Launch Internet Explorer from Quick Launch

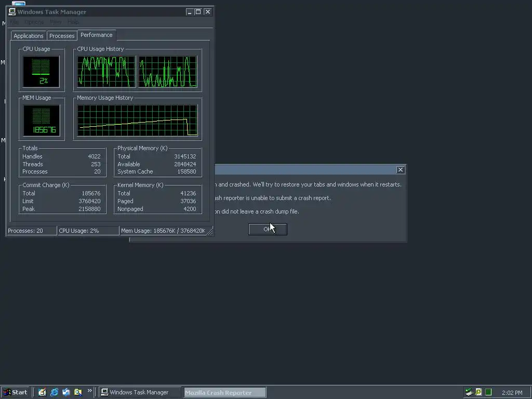[x=54, y=392]
